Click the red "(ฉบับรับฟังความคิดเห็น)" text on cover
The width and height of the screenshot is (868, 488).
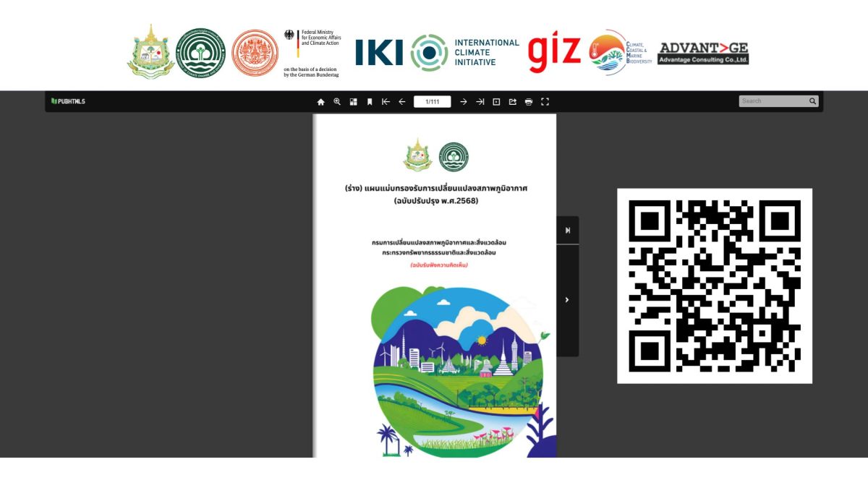(x=439, y=265)
